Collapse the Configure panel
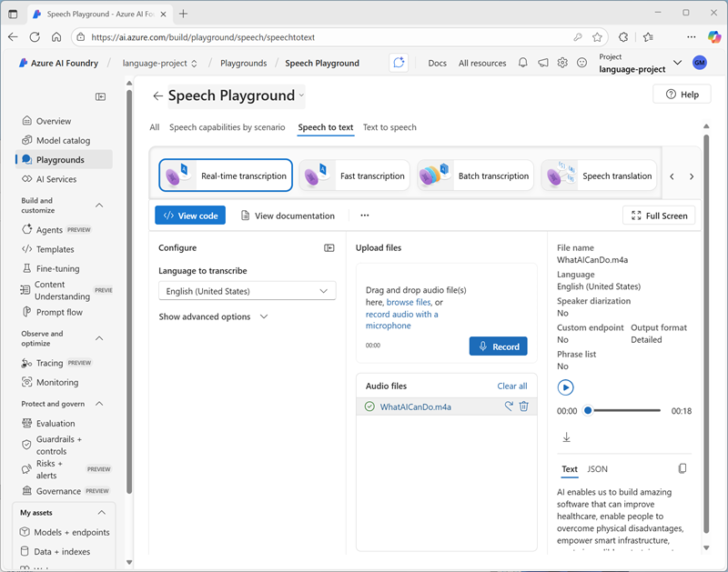Image resolution: width=728 pixels, height=572 pixels. pos(329,247)
